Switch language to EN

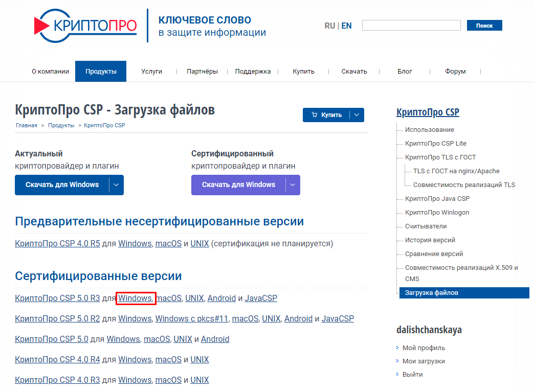pos(346,26)
